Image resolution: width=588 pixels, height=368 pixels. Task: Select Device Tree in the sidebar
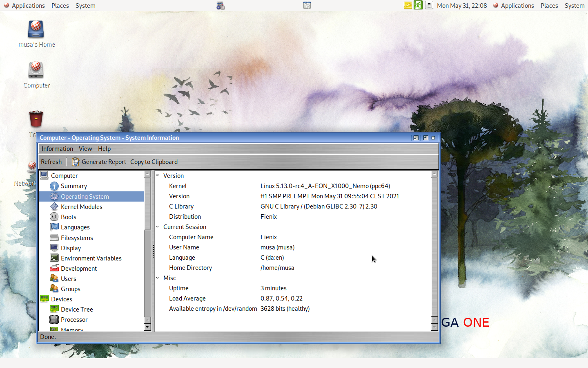click(77, 310)
